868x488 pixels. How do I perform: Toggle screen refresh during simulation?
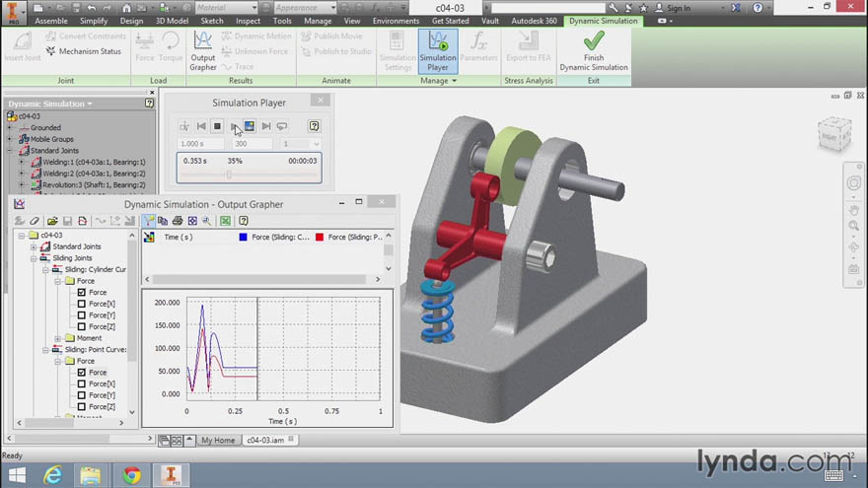pyautogui.click(x=250, y=126)
